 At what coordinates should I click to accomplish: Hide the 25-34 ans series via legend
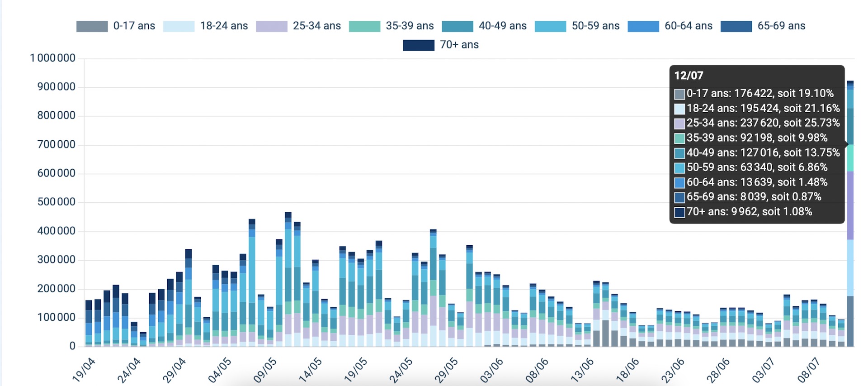pyautogui.click(x=272, y=26)
